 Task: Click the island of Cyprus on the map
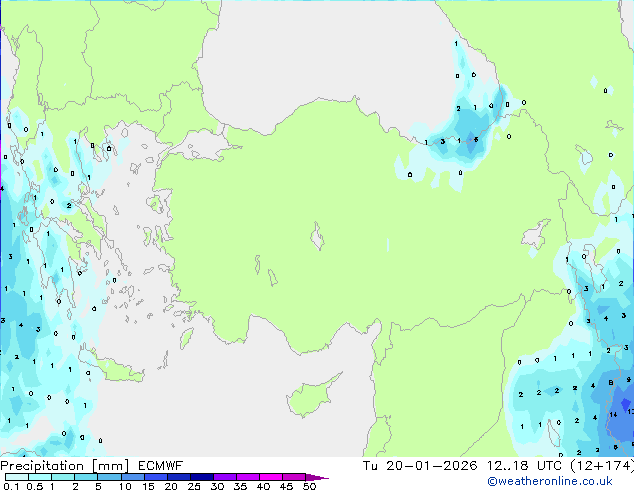311,396
